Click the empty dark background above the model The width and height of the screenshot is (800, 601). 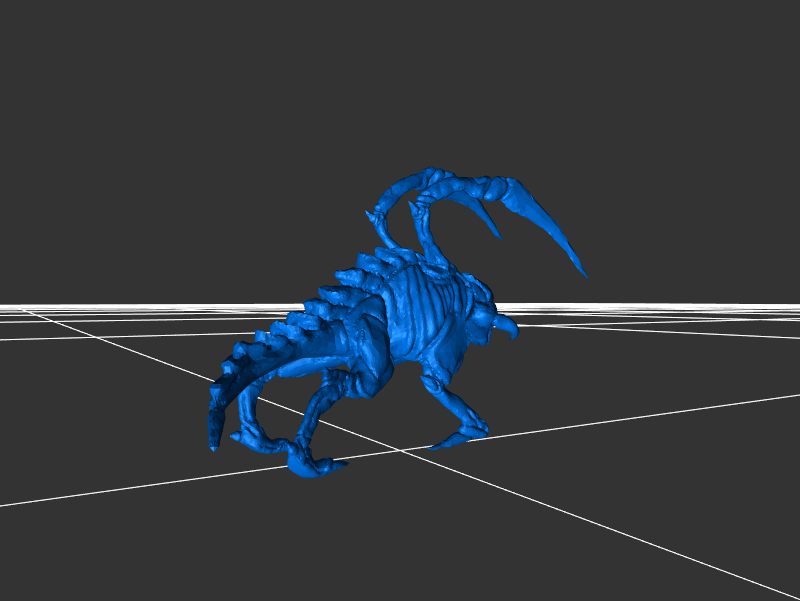pos(400,80)
